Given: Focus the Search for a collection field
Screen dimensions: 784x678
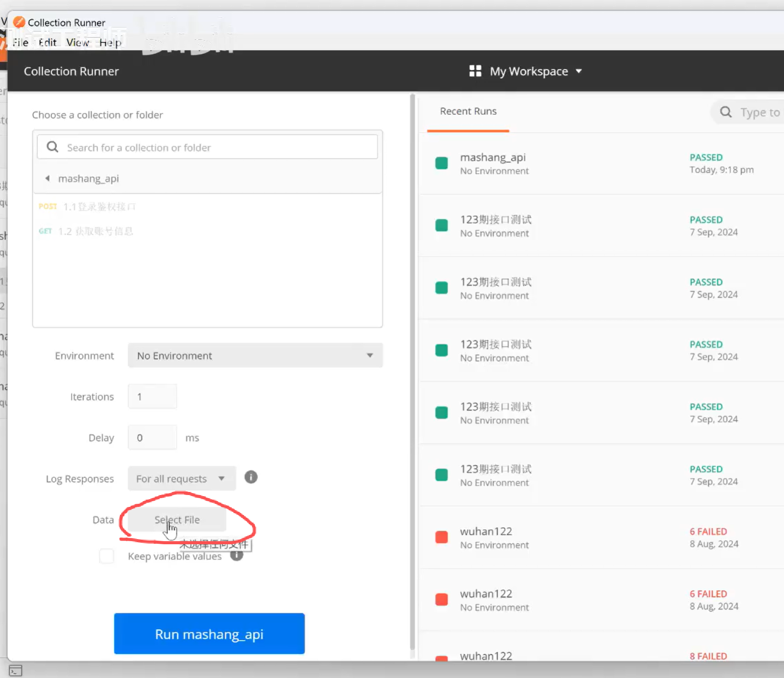Looking at the screenshot, I should click(x=208, y=147).
